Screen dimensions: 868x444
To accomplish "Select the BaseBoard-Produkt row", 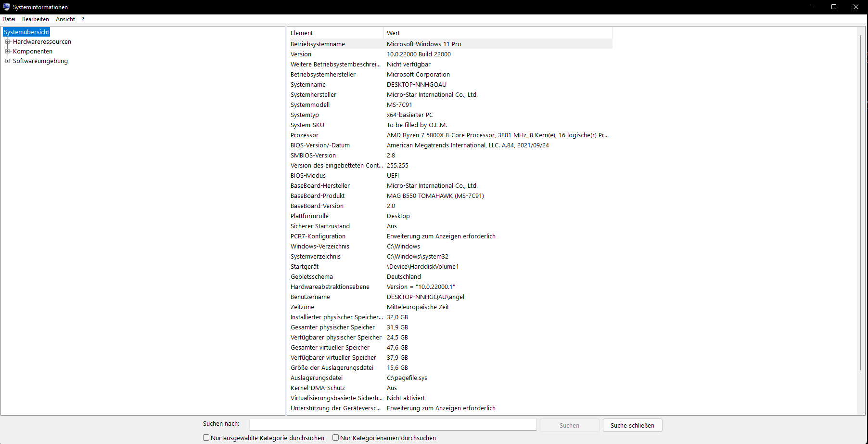I will coord(450,196).
